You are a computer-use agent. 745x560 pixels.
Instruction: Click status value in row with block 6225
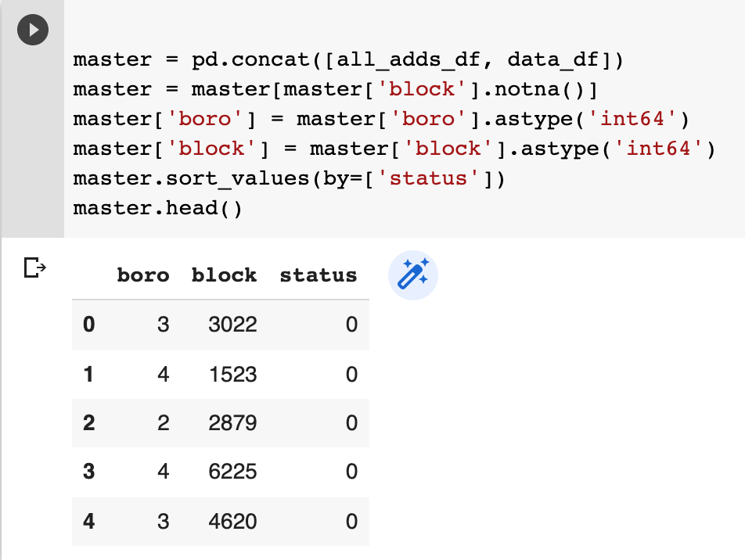point(351,472)
